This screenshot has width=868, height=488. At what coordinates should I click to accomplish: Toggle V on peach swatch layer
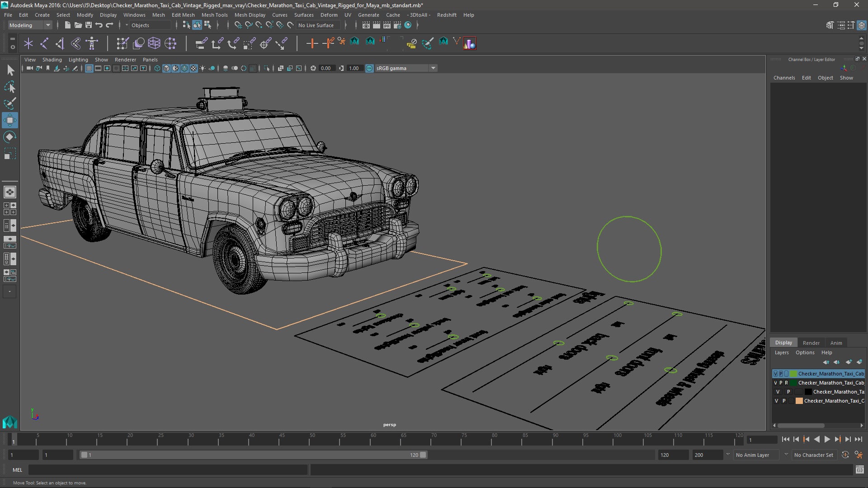pos(777,401)
